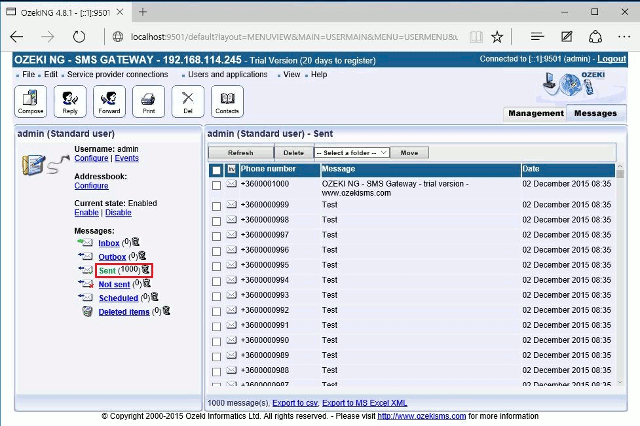The width and height of the screenshot is (640, 426).
Task: Open the browser Hub icon
Action: point(537,37)
